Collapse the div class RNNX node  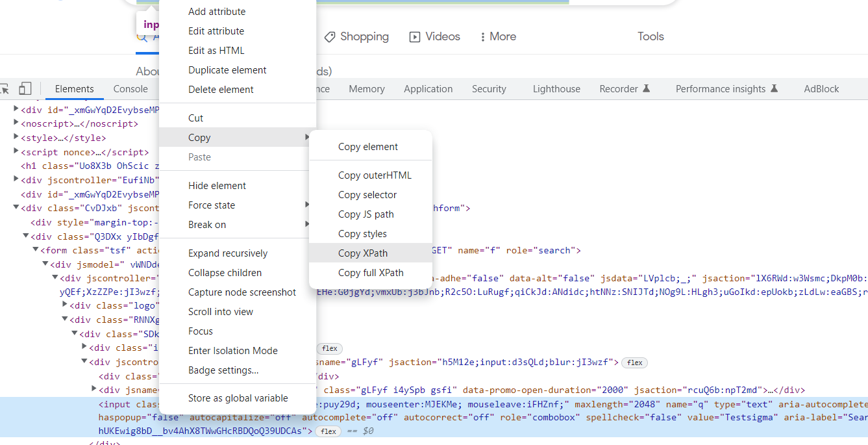pos(65,320)
